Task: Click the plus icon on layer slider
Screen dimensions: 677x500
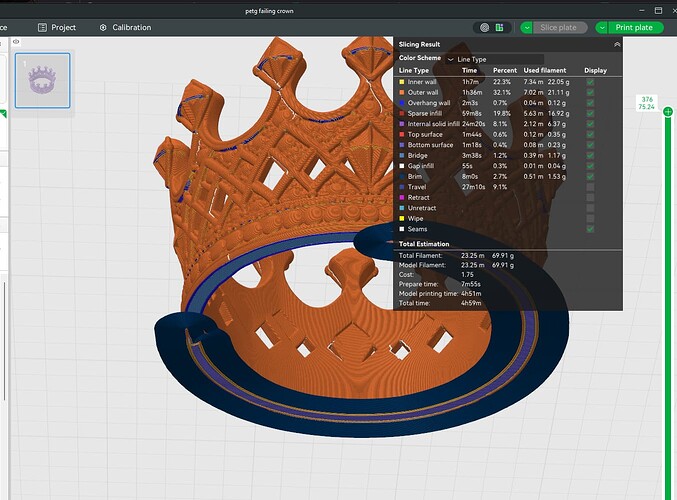Action: (x=668, y=112)
